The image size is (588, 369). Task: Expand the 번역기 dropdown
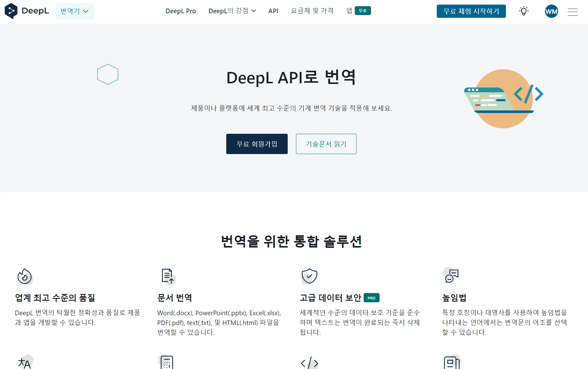75,11
